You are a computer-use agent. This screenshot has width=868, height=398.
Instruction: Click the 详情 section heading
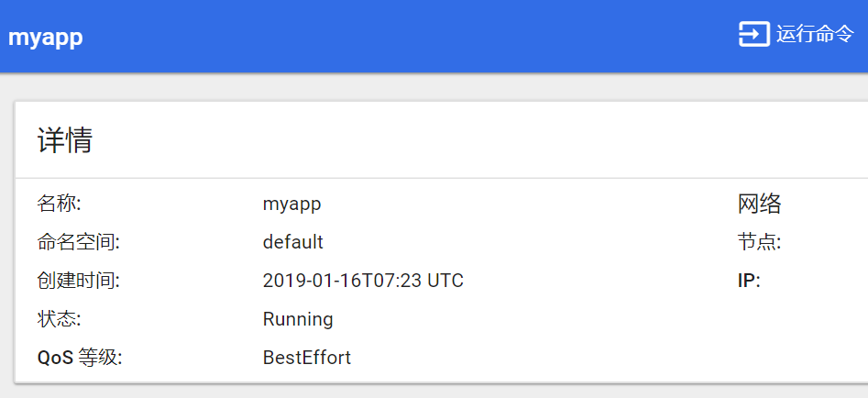(x=65, y=140)
